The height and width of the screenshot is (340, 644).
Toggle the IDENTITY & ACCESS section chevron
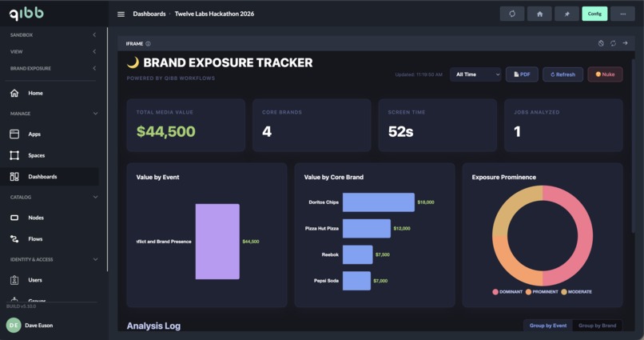click(95, 259)
